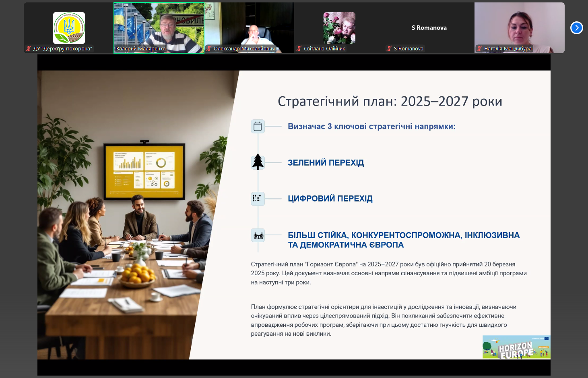Click the "Валерий Маляренко" name label
This screenshot has width=588, height=378.
click(141, 49)
